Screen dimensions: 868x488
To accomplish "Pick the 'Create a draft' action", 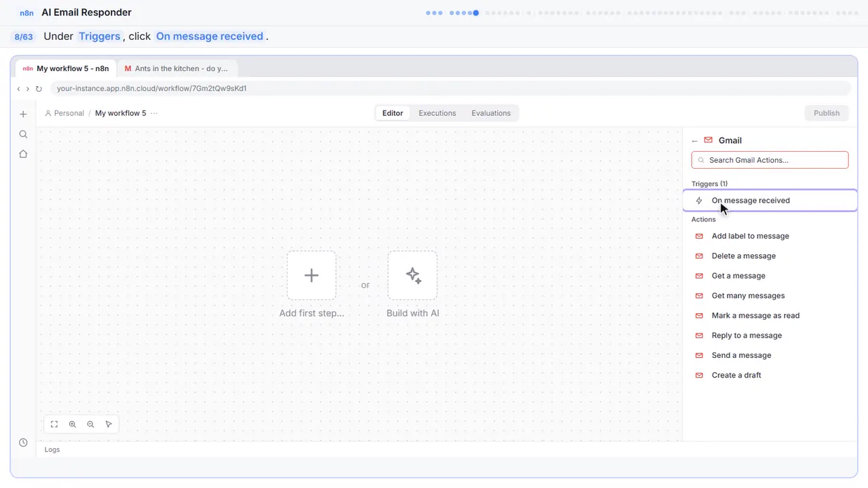I will tap(770, 375).
